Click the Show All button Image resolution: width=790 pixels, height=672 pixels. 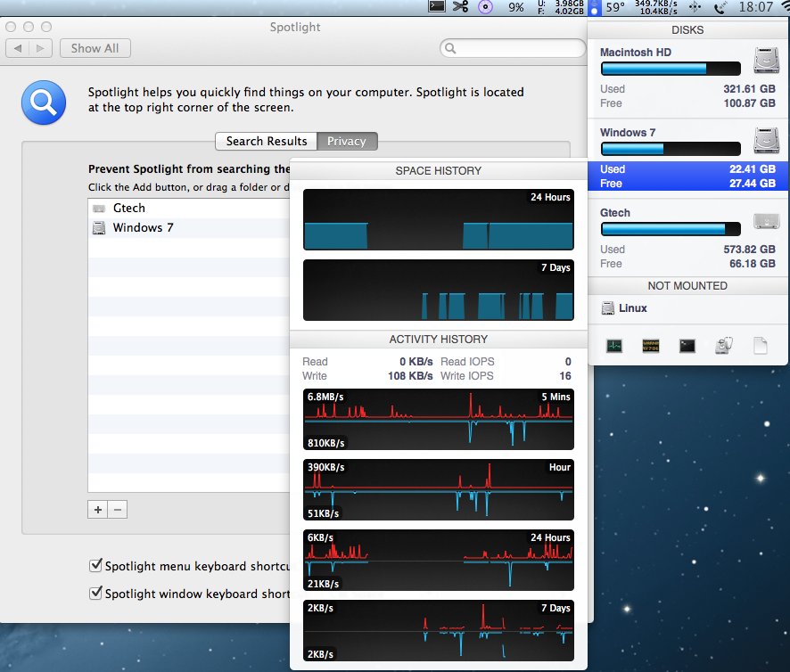pyautogui.click(x=95, y=48)
